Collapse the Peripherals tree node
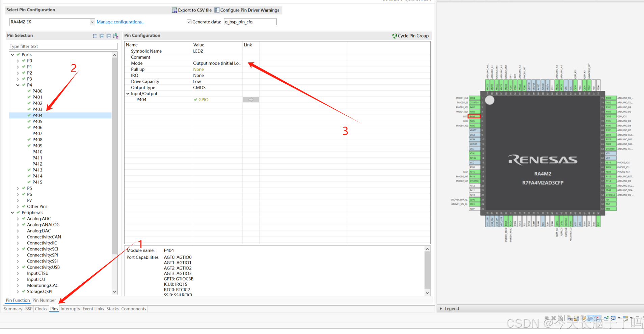Viewport: 644px width, 334px height. point(12,213)
